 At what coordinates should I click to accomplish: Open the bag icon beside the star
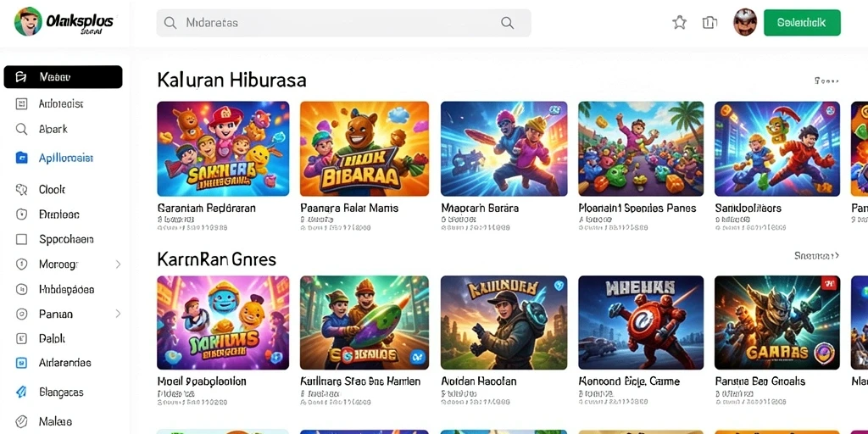point(709,22)
